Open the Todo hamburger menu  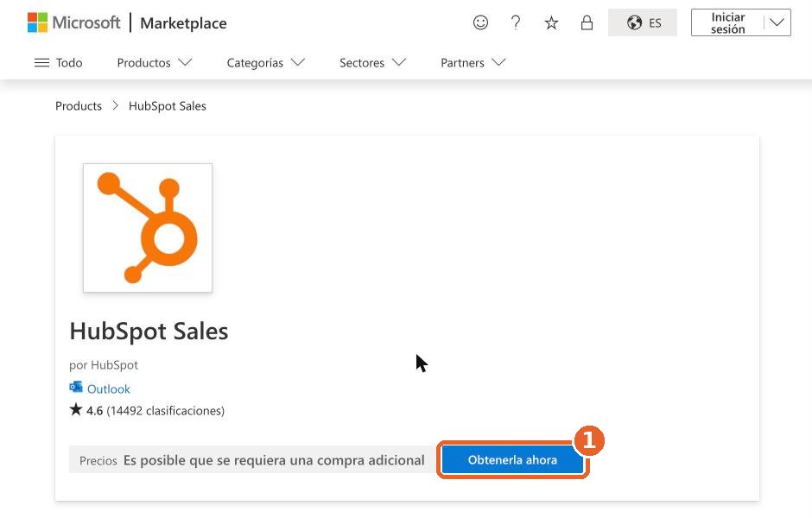click(x=58, y=63)
